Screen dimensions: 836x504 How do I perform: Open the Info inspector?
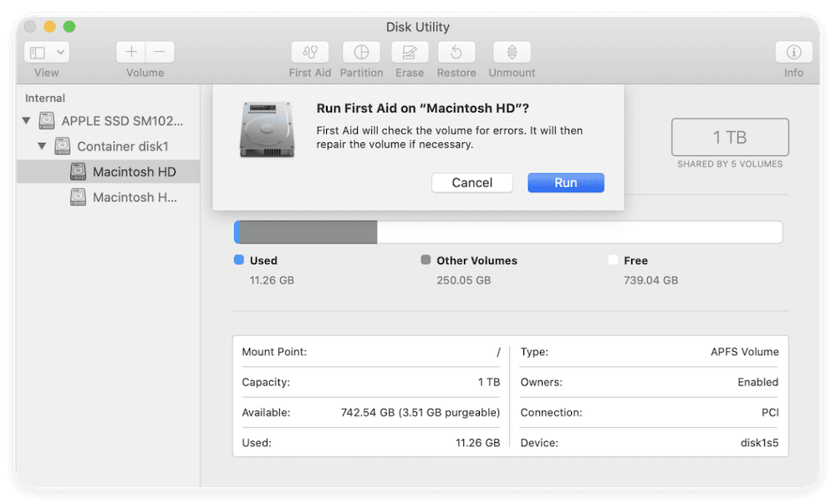coord(793,52)
